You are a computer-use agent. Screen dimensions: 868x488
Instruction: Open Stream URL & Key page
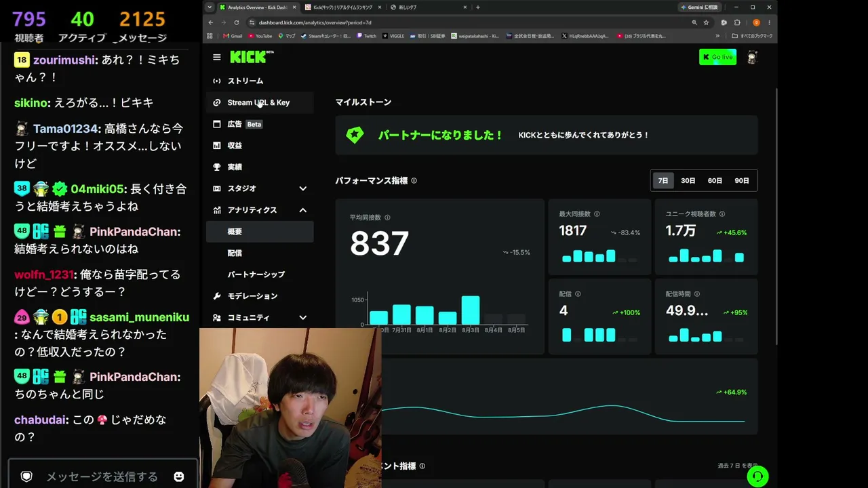coord(260,103)
